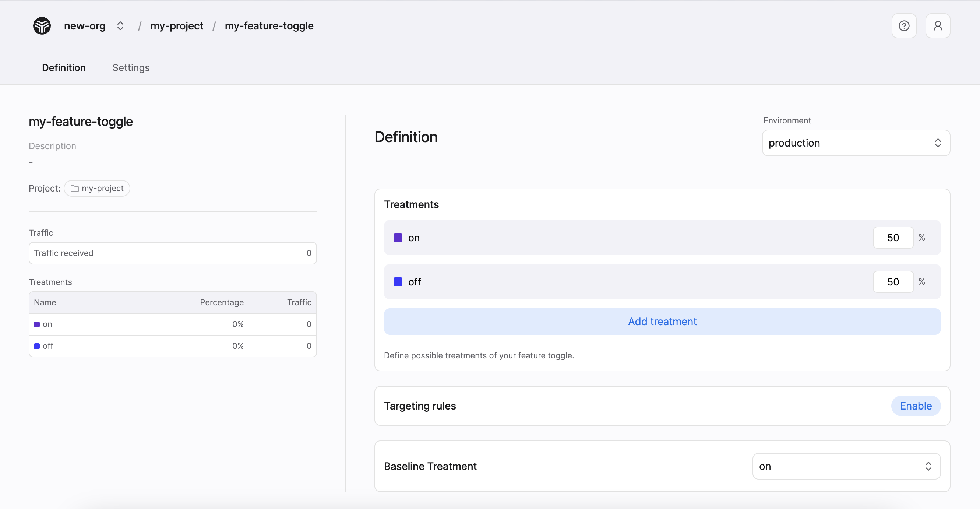Click the new-org organization name

(x=84, y=26)
